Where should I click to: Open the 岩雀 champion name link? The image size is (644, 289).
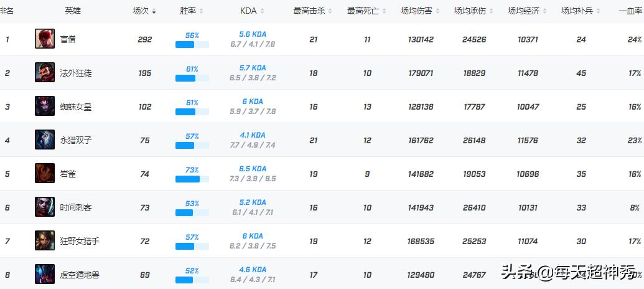[68, 174]
